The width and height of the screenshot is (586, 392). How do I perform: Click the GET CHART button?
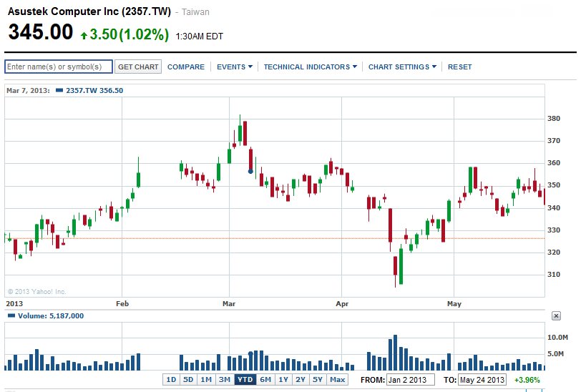[x=138, y=67]
